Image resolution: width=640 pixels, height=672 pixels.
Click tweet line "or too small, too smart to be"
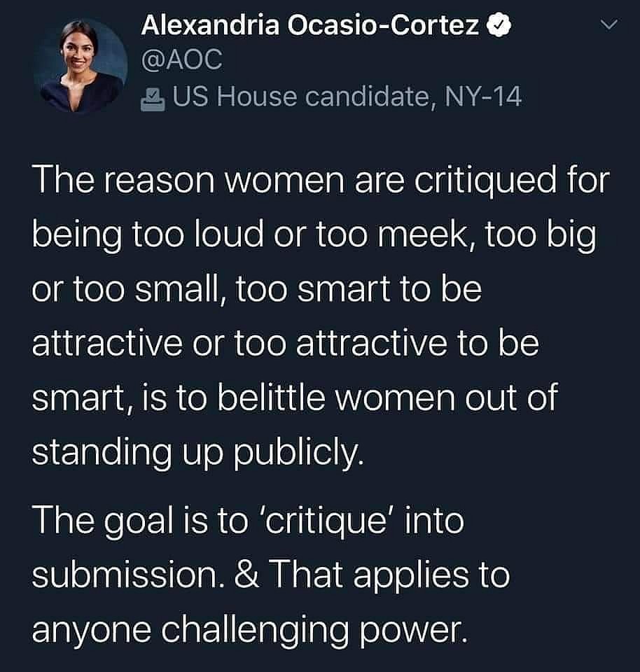tap(257, 289)
